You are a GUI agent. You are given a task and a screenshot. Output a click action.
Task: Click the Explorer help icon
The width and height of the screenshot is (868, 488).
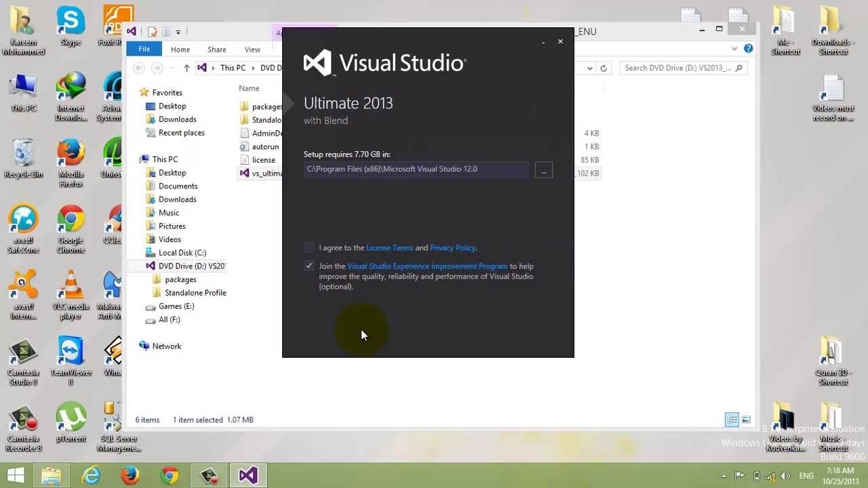coord(748,49)
